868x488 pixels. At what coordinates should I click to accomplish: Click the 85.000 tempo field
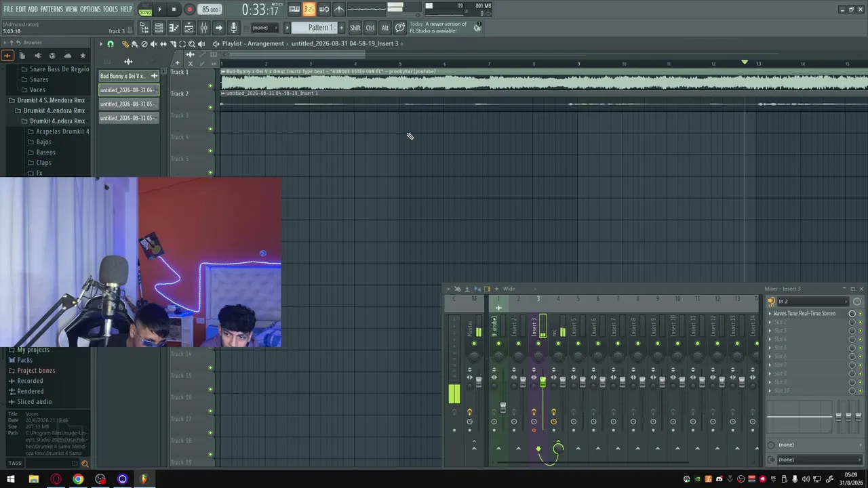(210, 9)
